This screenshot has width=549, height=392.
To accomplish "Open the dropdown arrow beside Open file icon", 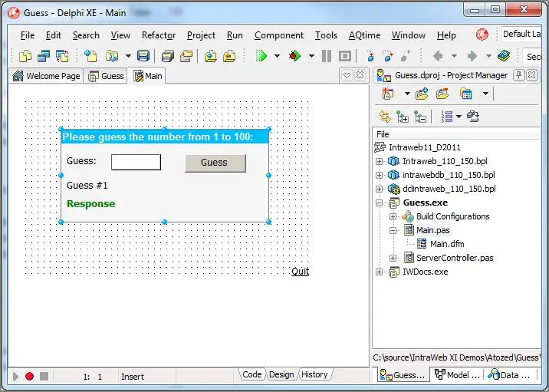I will point(129,56).
